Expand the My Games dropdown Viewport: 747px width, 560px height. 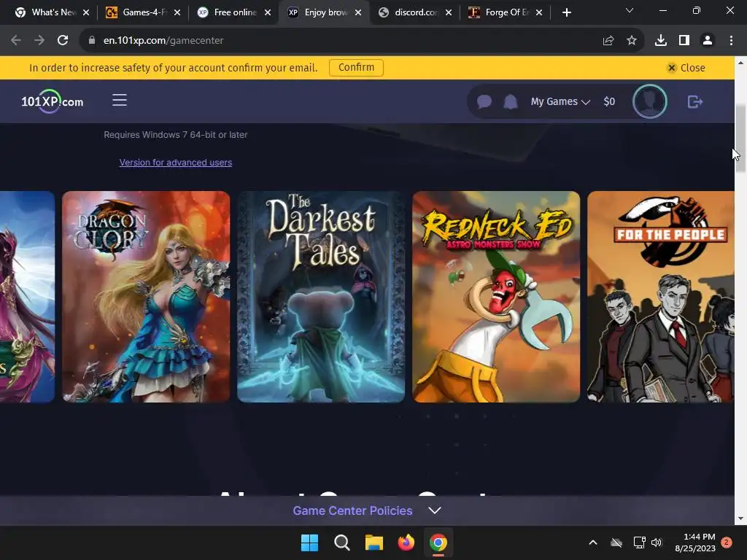pos(560,101)
